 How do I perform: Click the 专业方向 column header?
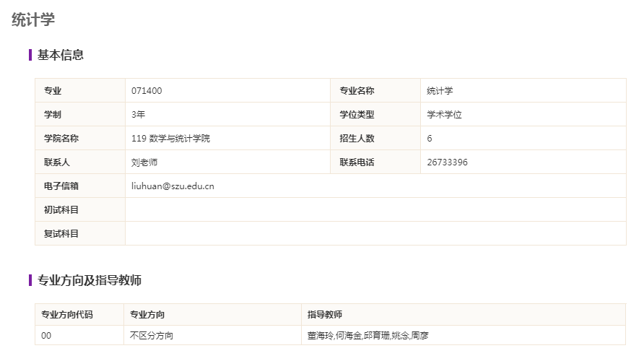[x=212, y=315]
